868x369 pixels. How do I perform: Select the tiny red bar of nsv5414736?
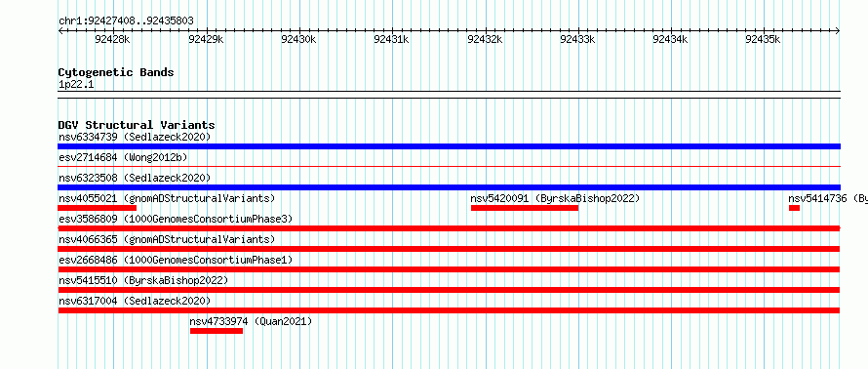tap(795, 208)
